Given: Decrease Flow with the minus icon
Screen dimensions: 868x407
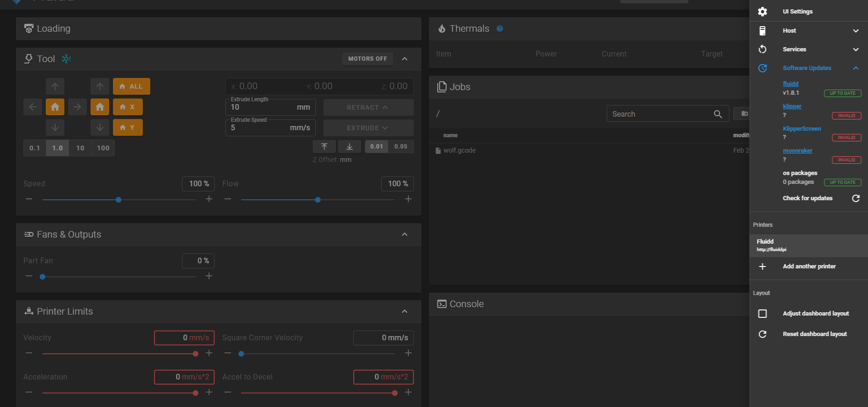Looking at the screenshot, I should [x=228, y=199].
